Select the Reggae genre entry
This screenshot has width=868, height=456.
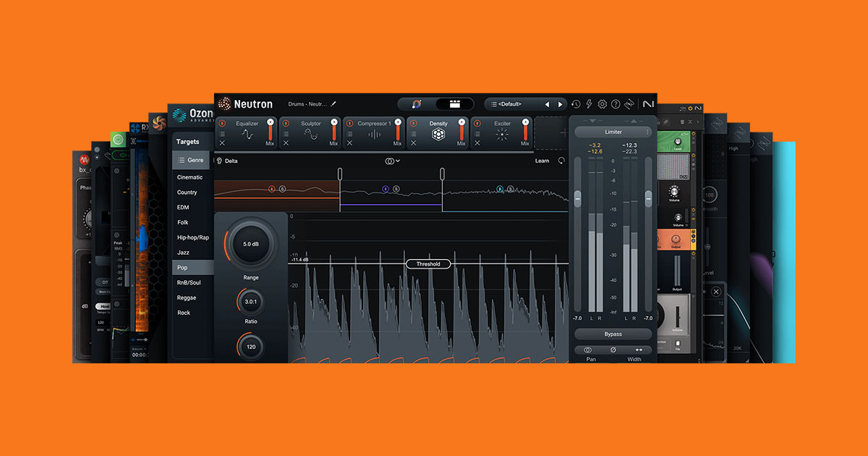coord(188,297)
